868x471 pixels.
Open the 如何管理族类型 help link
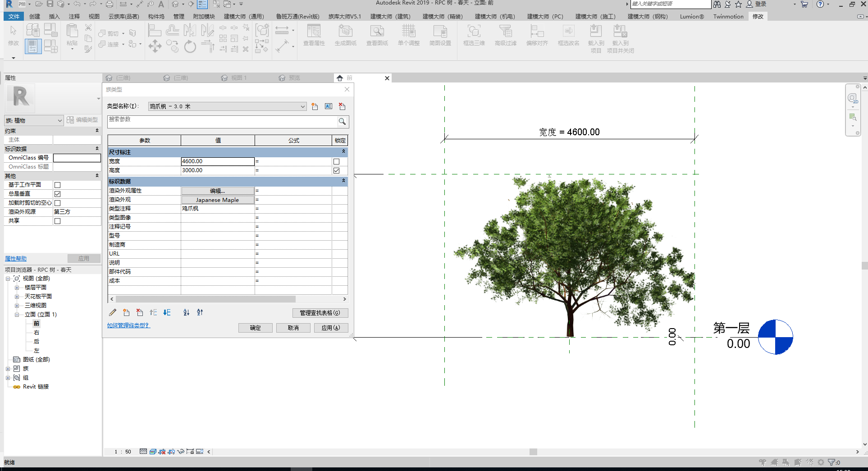tap(128, 325)
